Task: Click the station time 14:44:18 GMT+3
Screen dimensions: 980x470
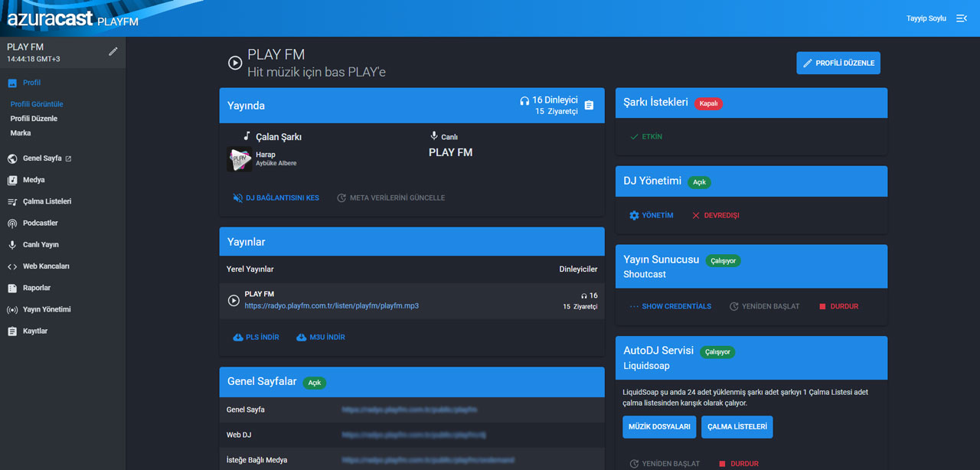Action: pyautogui.click(x=34, y=59)
